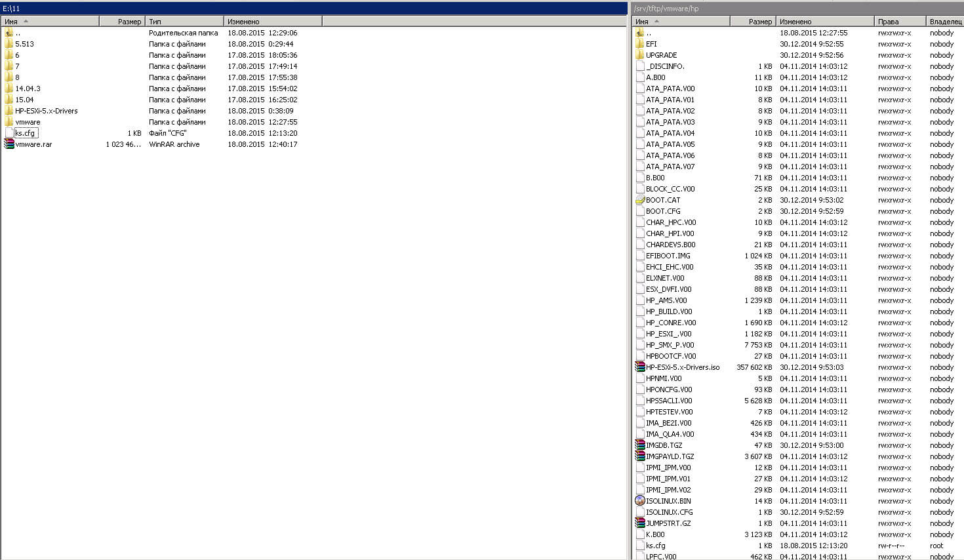Click the archive icon of JUMPSTRT.GZ
This screenshot has height=560, width=964.
tap(640, 523)
